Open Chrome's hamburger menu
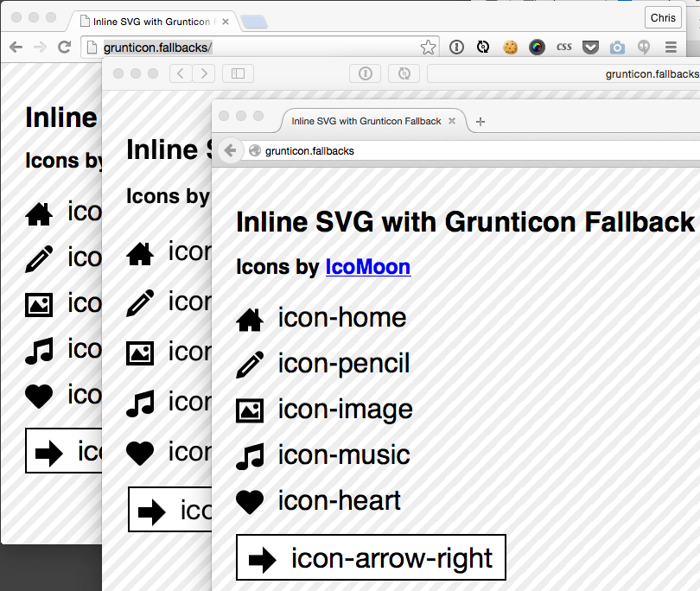The height and width of the screenshot is (591, 700). (671, 47)
